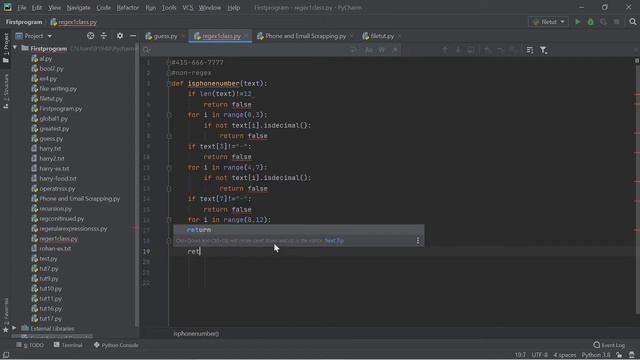Click the find bar newline icon

353,50
